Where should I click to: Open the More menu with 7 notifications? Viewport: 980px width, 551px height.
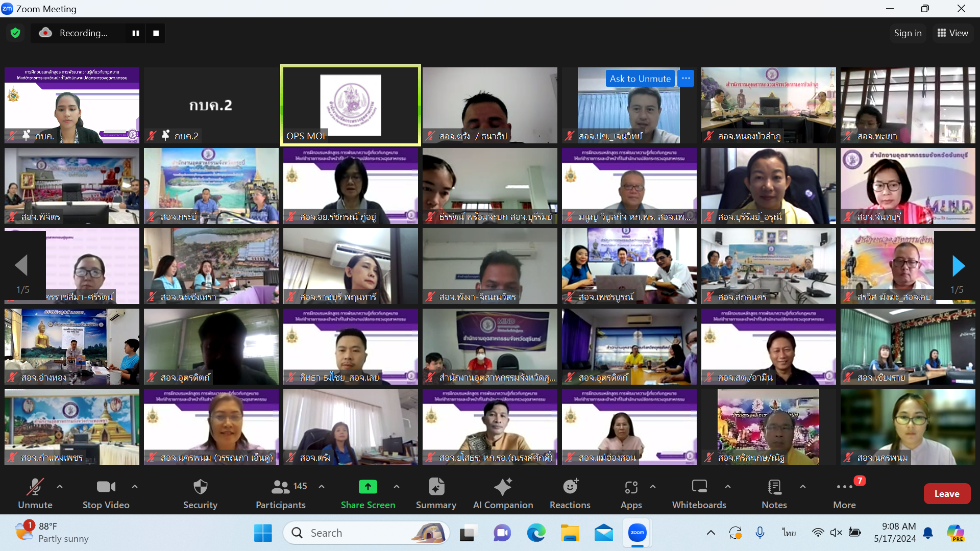(x=844, y=487)
